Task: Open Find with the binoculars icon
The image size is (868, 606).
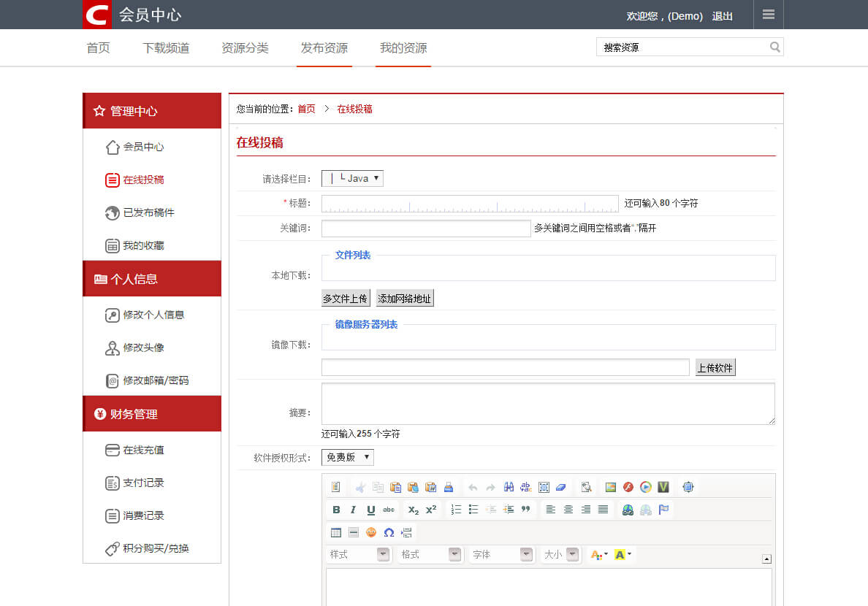Action: pyautogui.click(x=509, y=487)
